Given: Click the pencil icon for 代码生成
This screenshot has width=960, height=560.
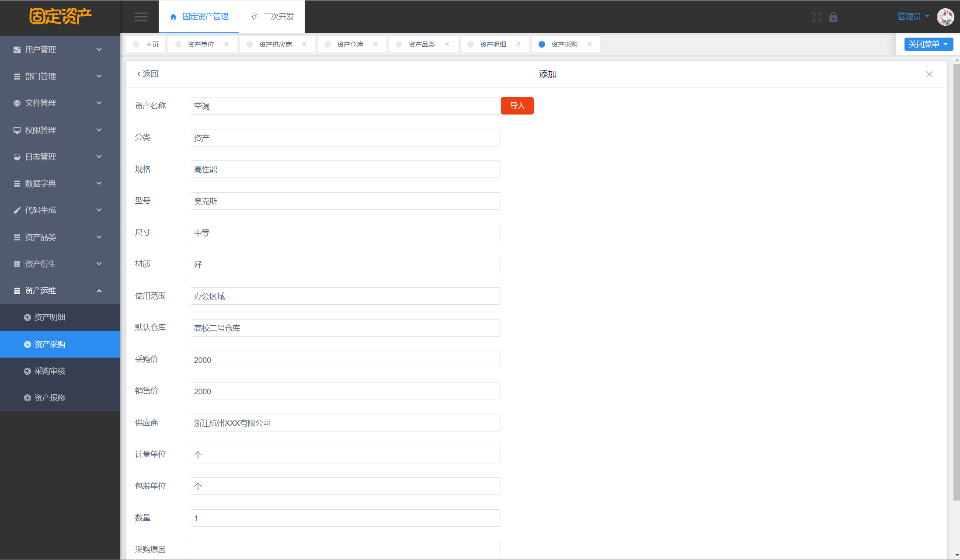Looking at the screenshot, I should [x=17, y=210].
